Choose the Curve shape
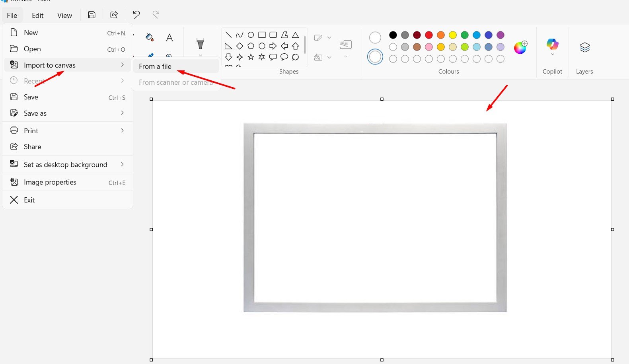The height and width of the screenshot is (364, 629). pyautogui.click(x=240, y=35)
